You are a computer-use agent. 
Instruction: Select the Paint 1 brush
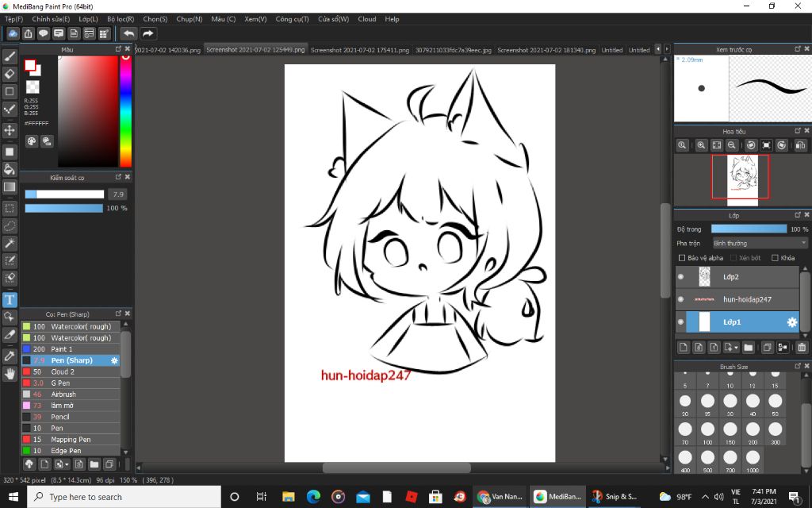tap(71, 349)
